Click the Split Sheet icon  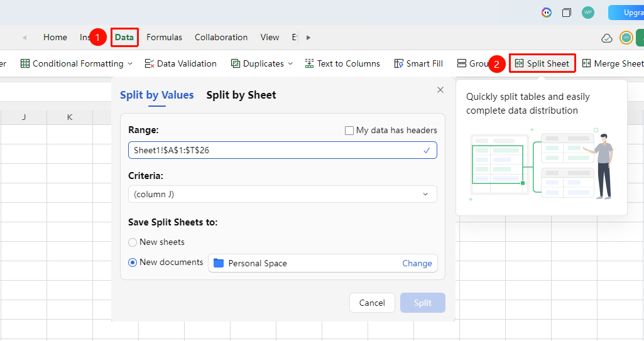(519, 63)
